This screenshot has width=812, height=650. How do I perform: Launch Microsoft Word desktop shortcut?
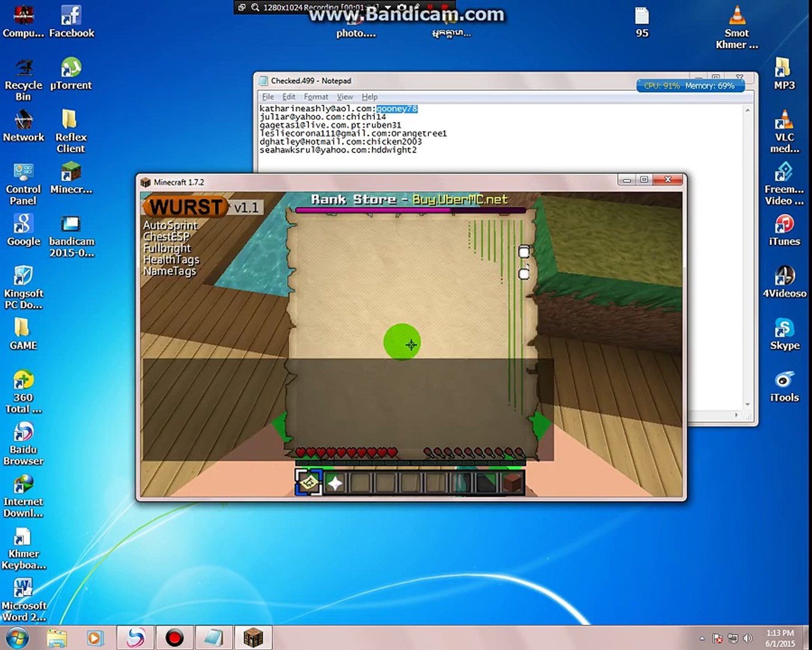[x=23, y=600]
